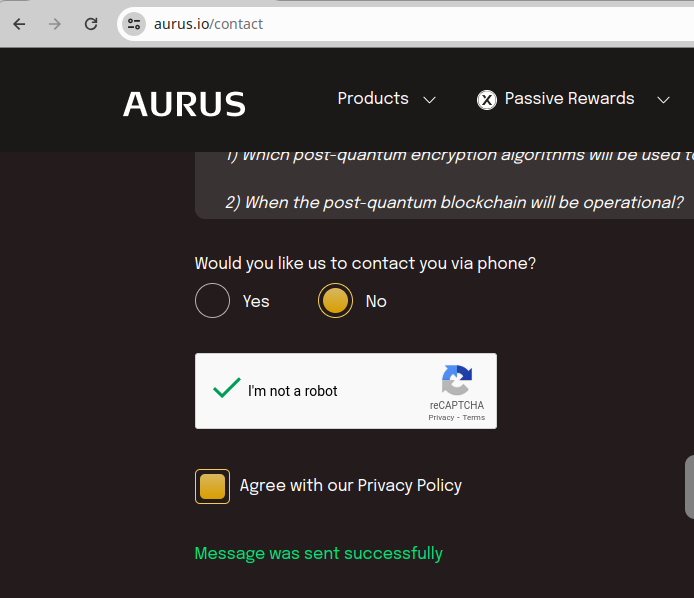Viewport: 694px width, 598px height.
Task: Expand the Passive Rewards chevron
Action: (x=663, y=100)
